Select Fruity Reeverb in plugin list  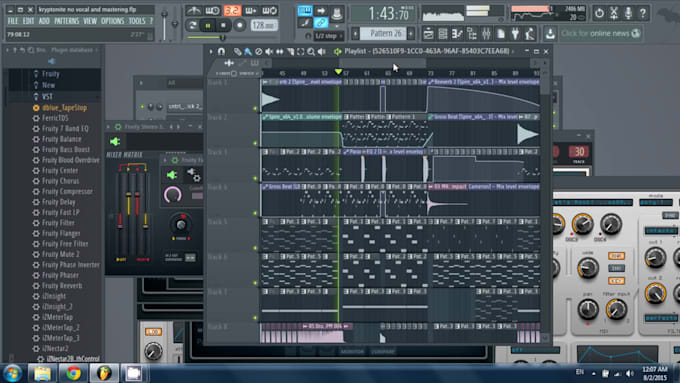coord(62,286)
